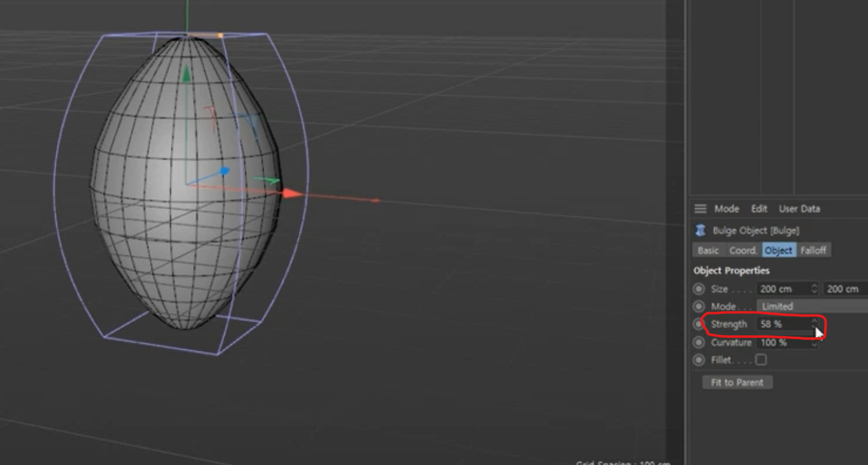Open the User Data menu
This screenshot has width=868, height=465.
coord(799,209)
